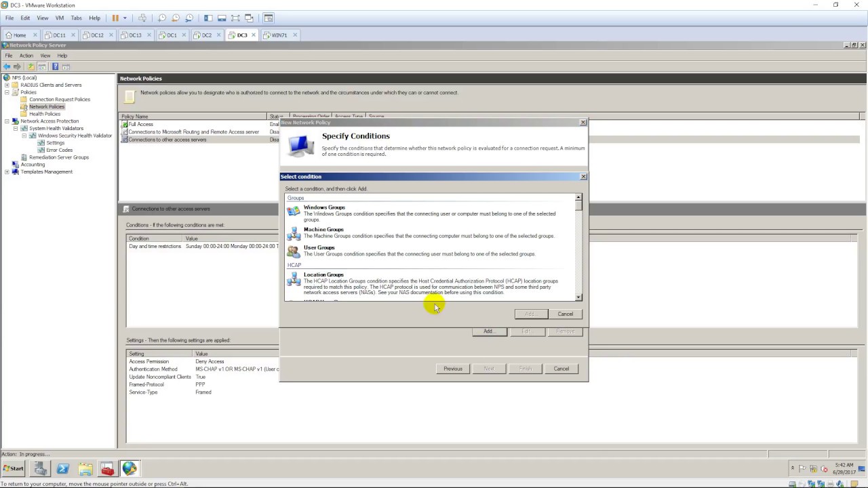Enter full screen mode icon
The image size is (868, 488).
tap(235, 18)
